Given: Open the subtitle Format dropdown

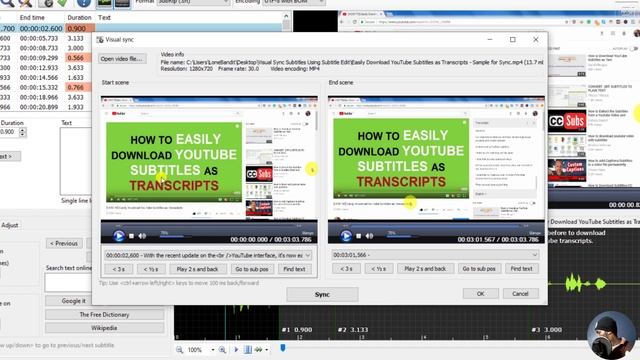Looking at the screenshot, I should (193, 2).
